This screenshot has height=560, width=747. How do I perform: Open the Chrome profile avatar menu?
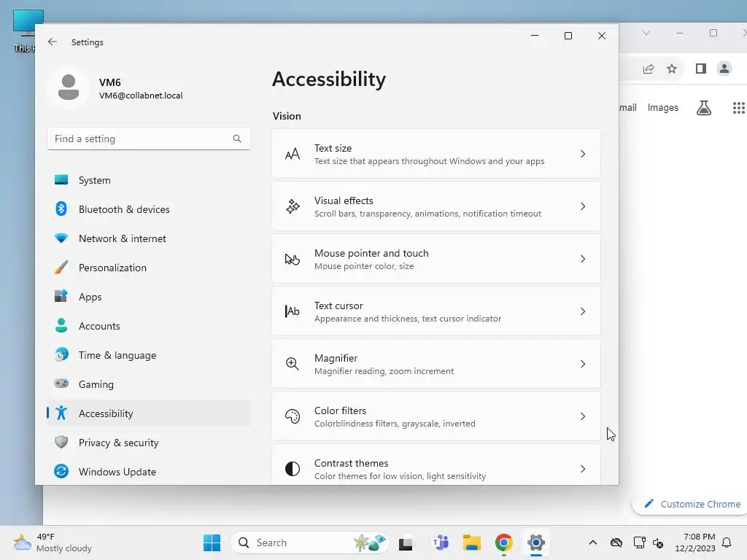pos(724,69)
